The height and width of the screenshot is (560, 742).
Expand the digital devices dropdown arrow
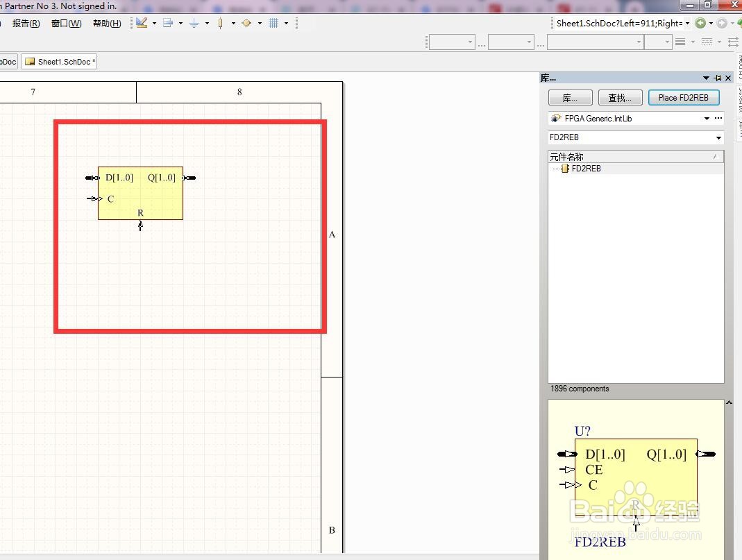(233, 23)
